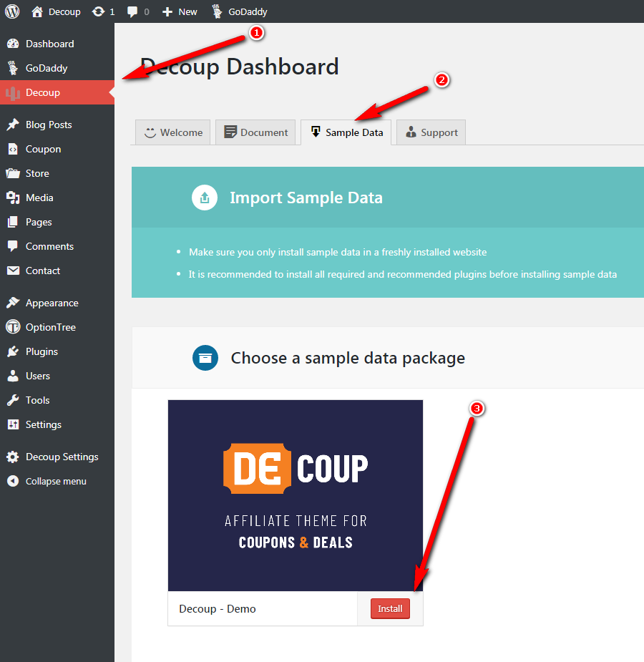The image size is (644, 662).
Task: Switch to the Support tab
Action: [431, 132]
